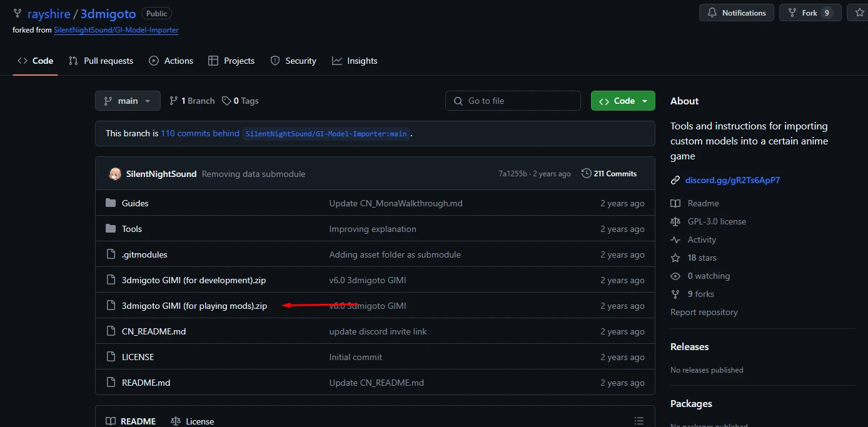Click SilentNightSound's avatar thumbnail

tap(115, 174)
